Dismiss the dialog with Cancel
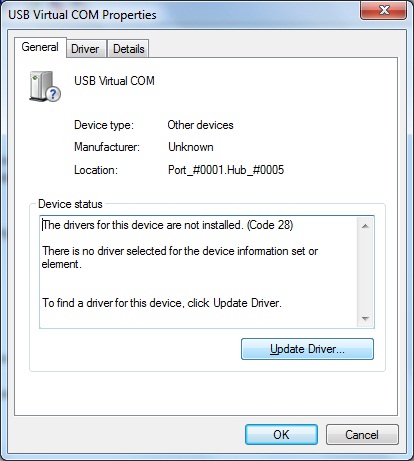The height and width of the screenshot is (461, 414). point(362,434)
